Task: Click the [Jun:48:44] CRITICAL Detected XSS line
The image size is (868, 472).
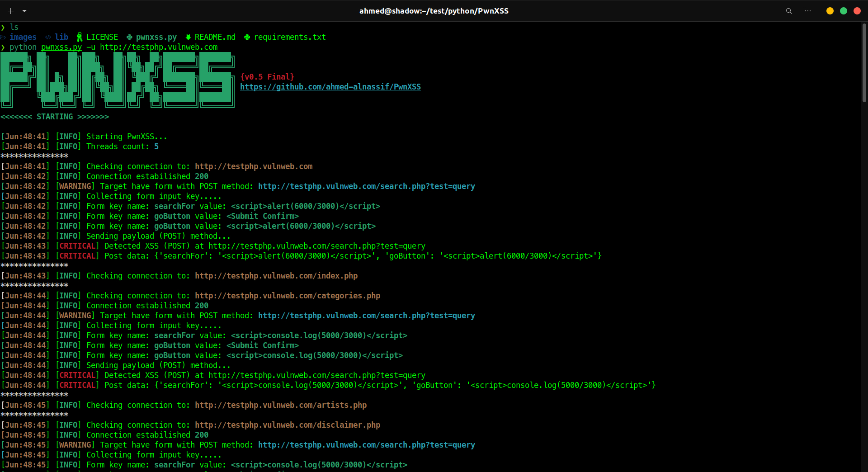Action: tap(213, 375)
